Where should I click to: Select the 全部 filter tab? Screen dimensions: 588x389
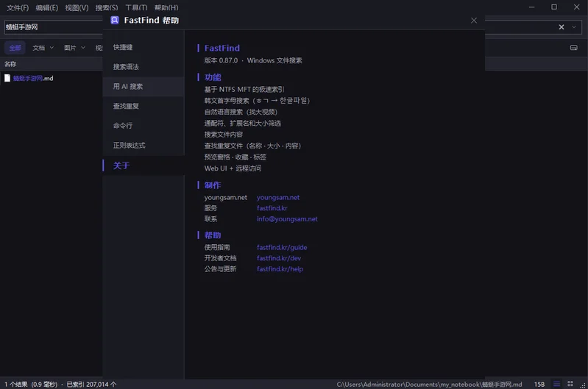click(x=15, y=48)
